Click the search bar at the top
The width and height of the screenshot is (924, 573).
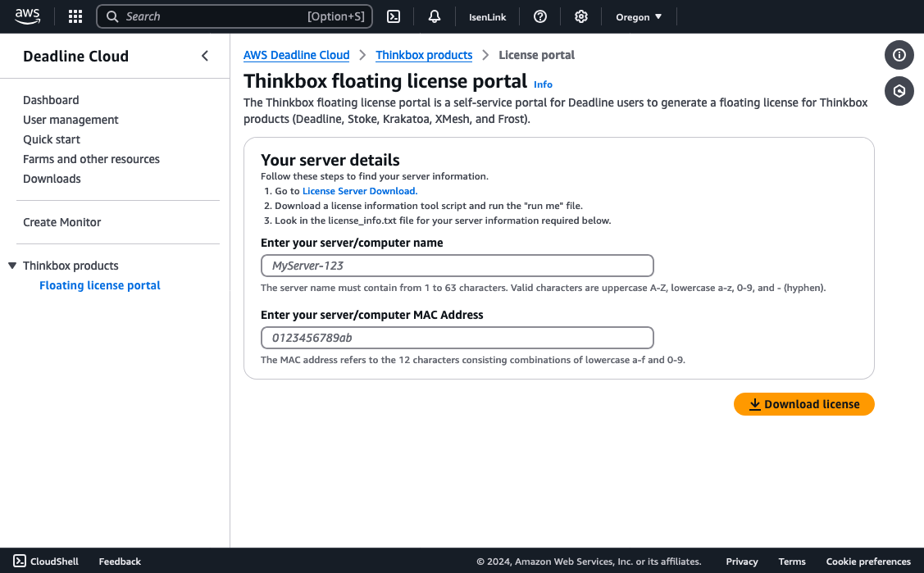pyautogui.click(x=234, y=16)
